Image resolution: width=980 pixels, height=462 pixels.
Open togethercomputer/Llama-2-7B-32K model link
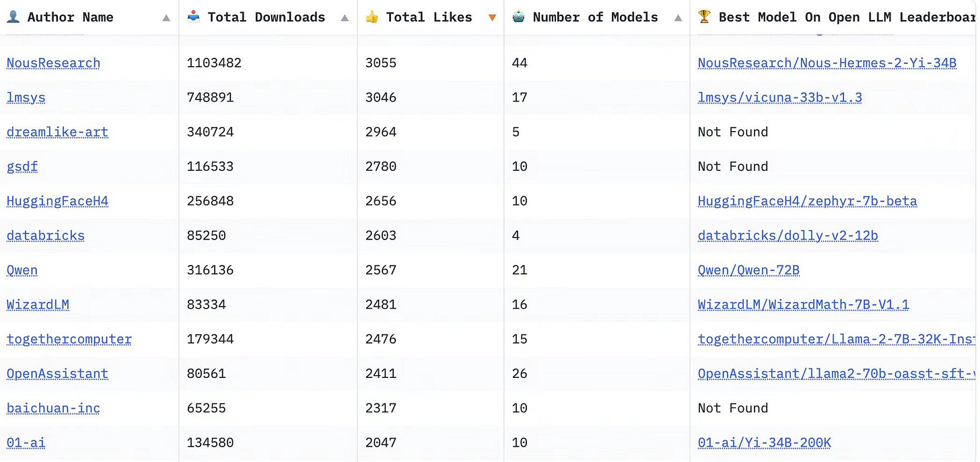coord(837,339)
